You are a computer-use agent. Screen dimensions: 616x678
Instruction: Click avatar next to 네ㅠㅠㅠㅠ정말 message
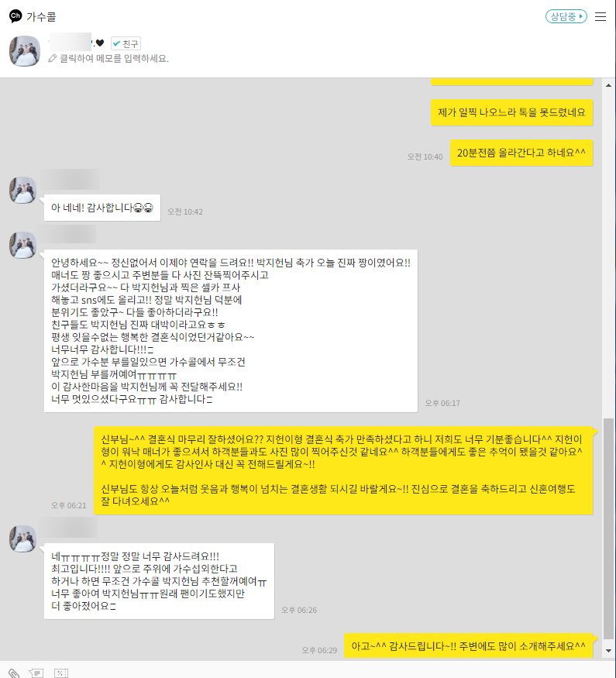pos(23,539)
